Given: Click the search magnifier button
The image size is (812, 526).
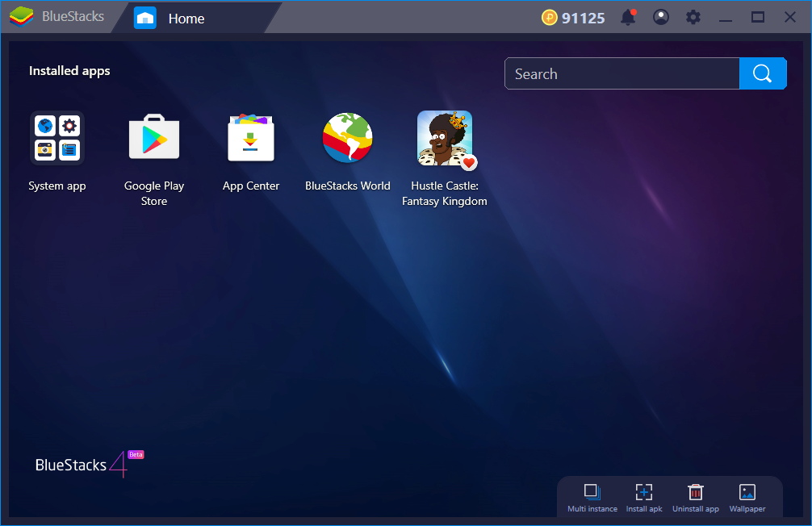Looking at the screenshot, I should (x=763, y=73).
